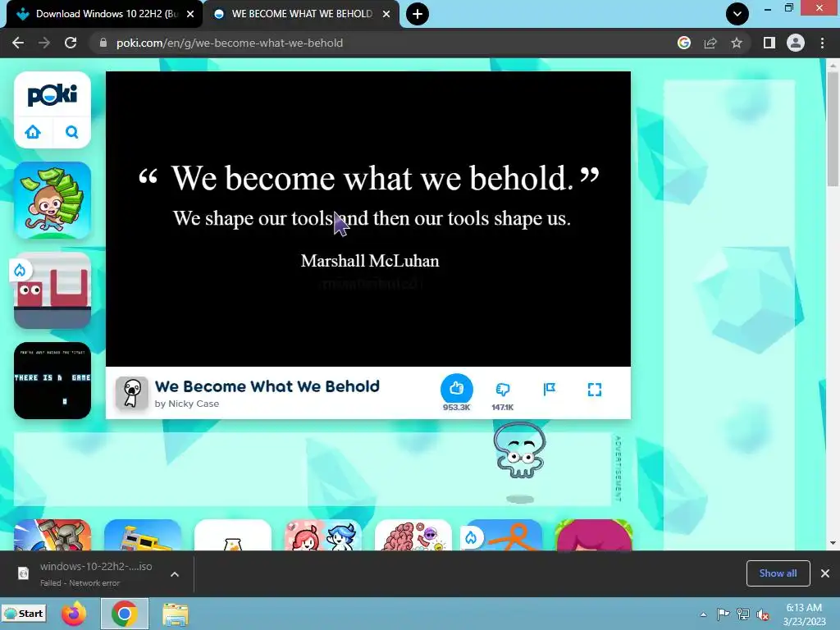Screen dimensions: 840x630
Task: Click the Poki logo
Action: tap(52, 95)
